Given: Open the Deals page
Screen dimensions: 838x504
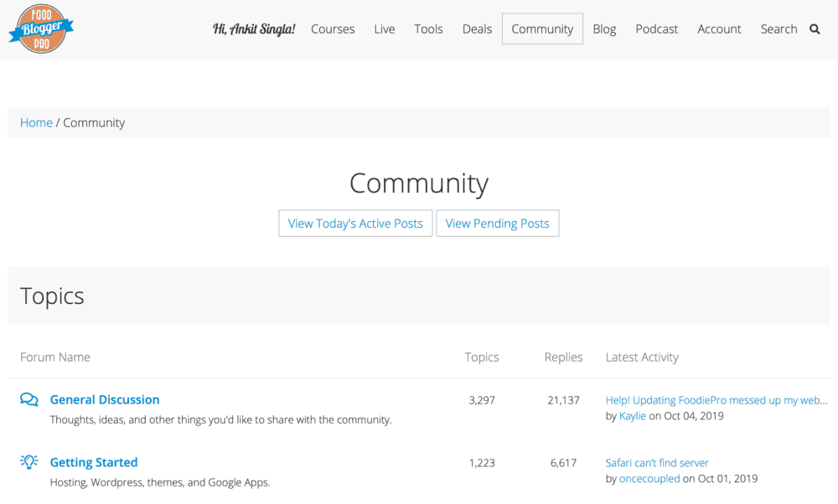Looking at the screenshot, I should (477, 28).
